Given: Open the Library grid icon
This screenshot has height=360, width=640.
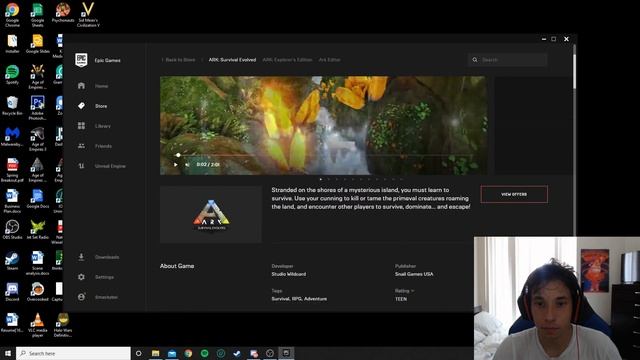Looking at the screenshot, I should (81, 126).
